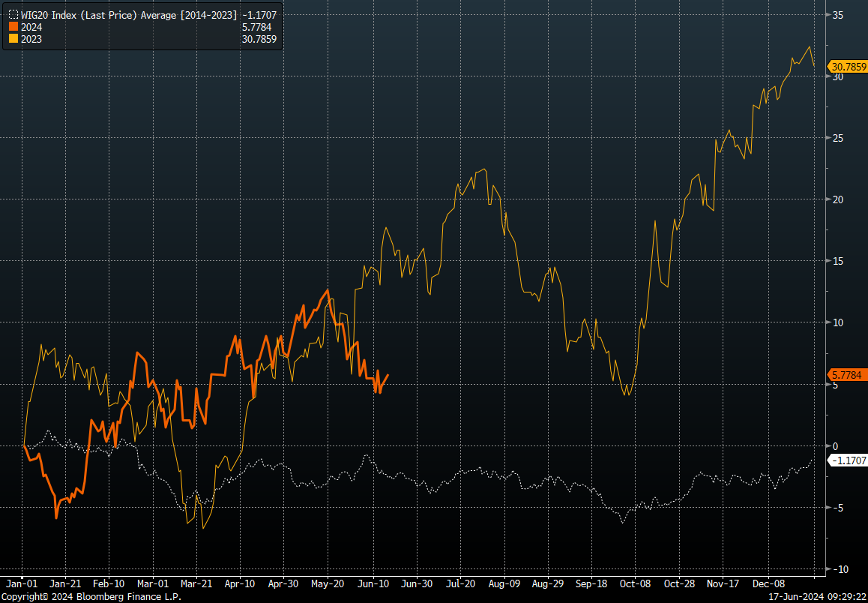Click the Bloomberg Finance L.P. copyright text
868x603 pixels.
pos(91,597)
